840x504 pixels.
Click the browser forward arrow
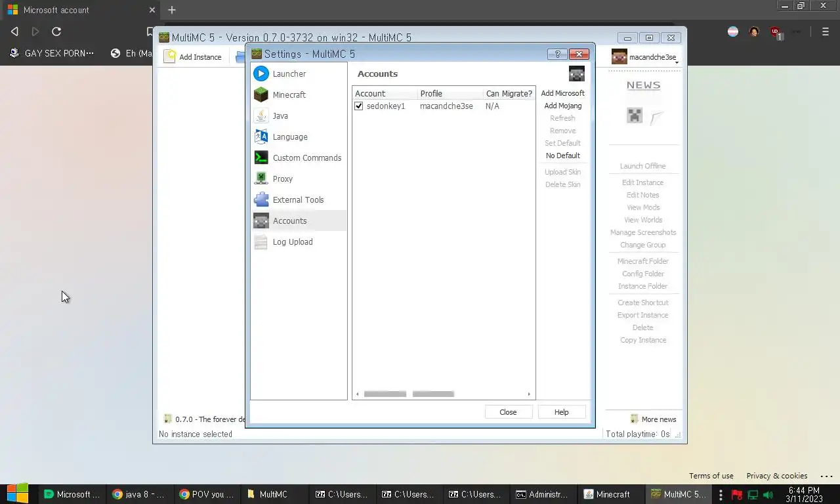(x=35, y=31)
